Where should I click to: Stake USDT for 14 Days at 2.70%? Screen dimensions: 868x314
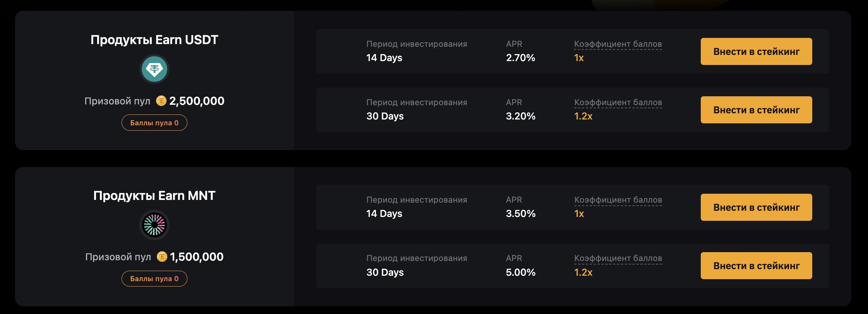[756, 51]
